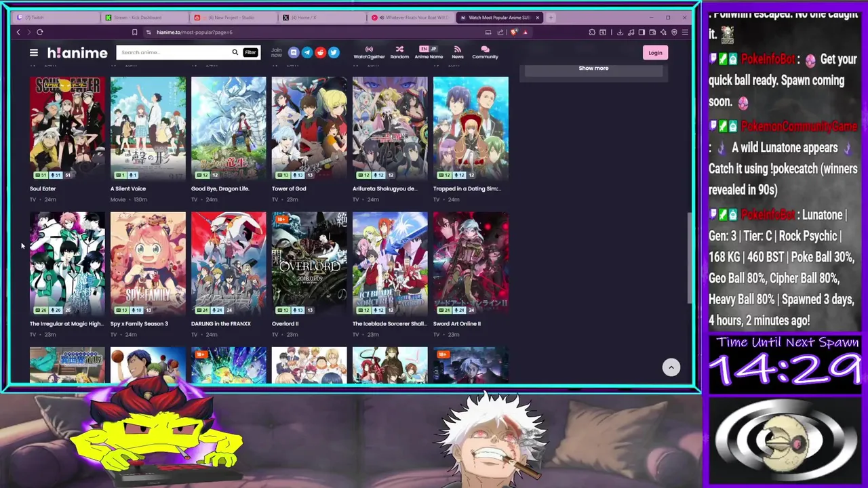Go forward in the browser

(28, 32)
